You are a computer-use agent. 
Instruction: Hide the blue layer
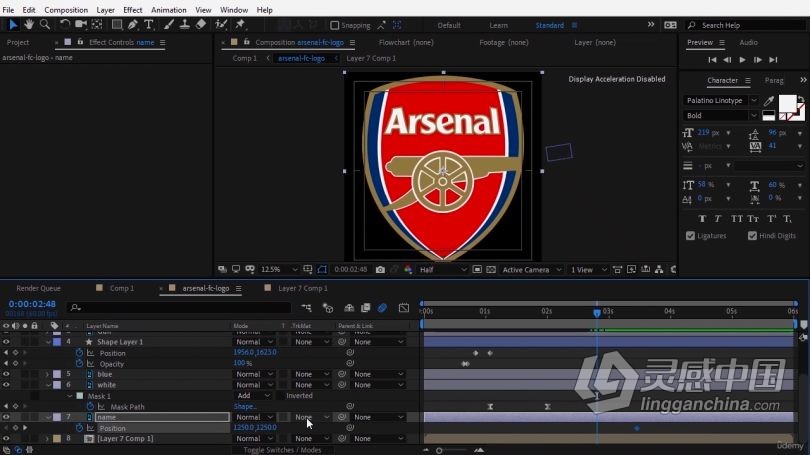[x=6, y=374]
